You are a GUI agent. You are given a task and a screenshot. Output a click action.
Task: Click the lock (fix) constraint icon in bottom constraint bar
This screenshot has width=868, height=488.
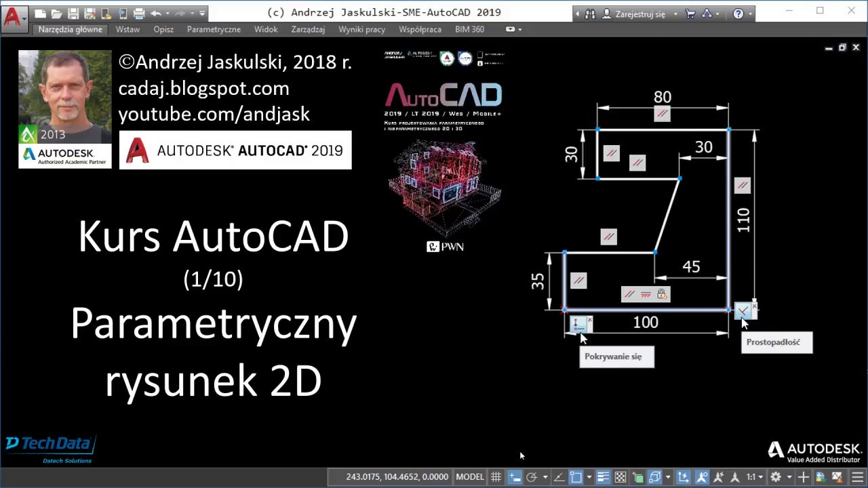662,294
